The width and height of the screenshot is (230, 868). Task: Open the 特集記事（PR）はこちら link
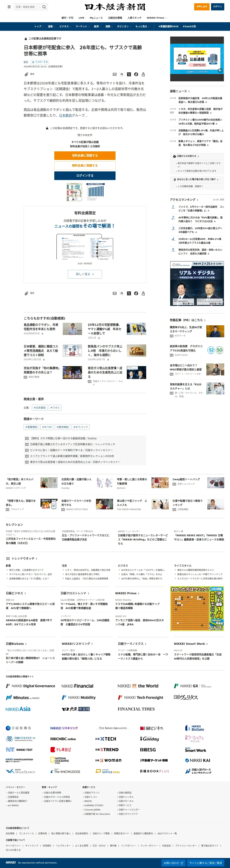188,320
